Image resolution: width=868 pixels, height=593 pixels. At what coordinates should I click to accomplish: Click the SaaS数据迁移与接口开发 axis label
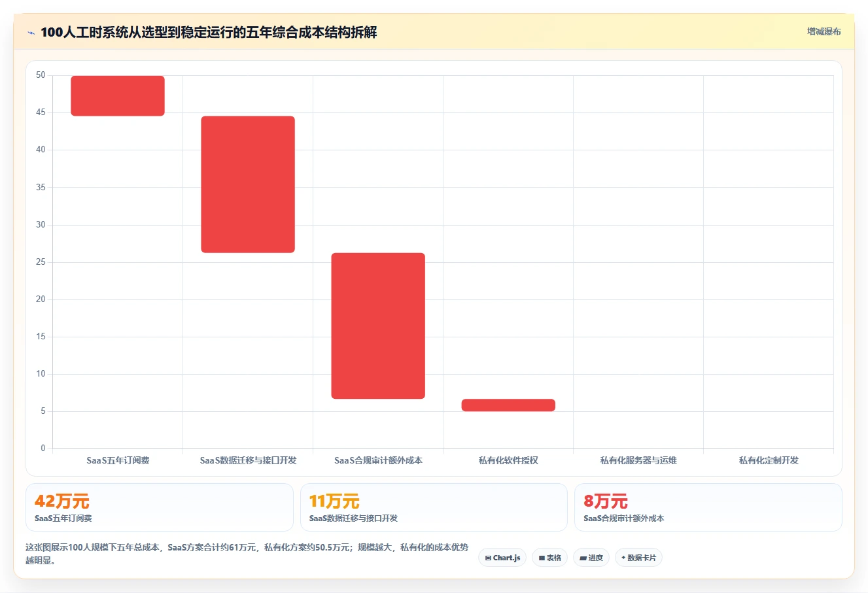[248, 460]
